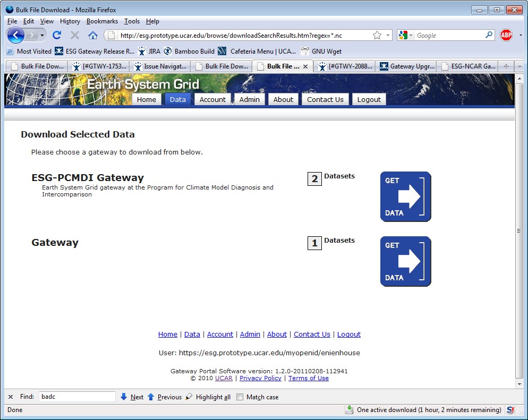Open the list all tabs dropdown

[x=519, y=66]
